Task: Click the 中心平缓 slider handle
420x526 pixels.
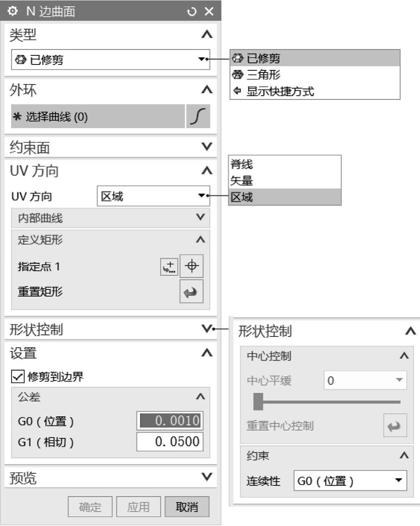Action: coord(258,402)
